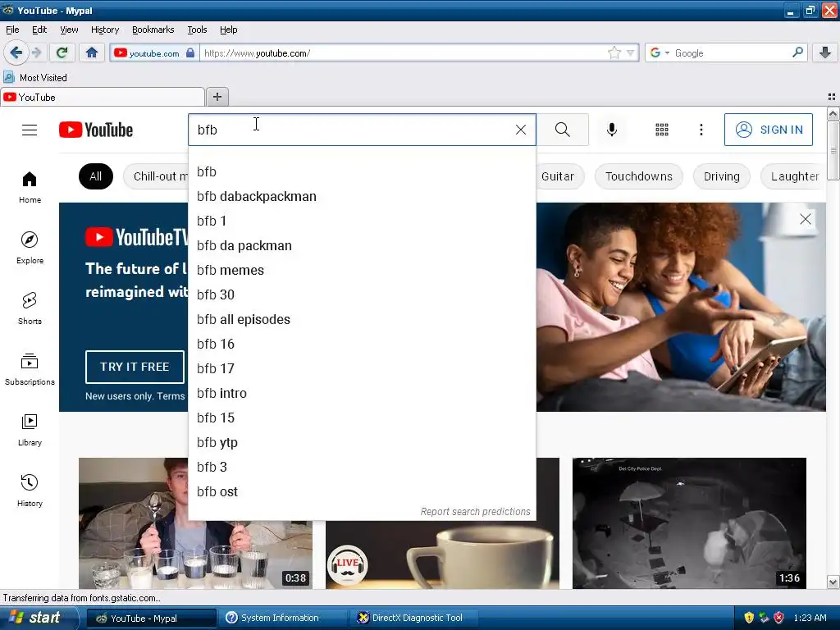840x630 pixels.
Task: Open Library in the sidebar
Action: (x=30, y=430)
